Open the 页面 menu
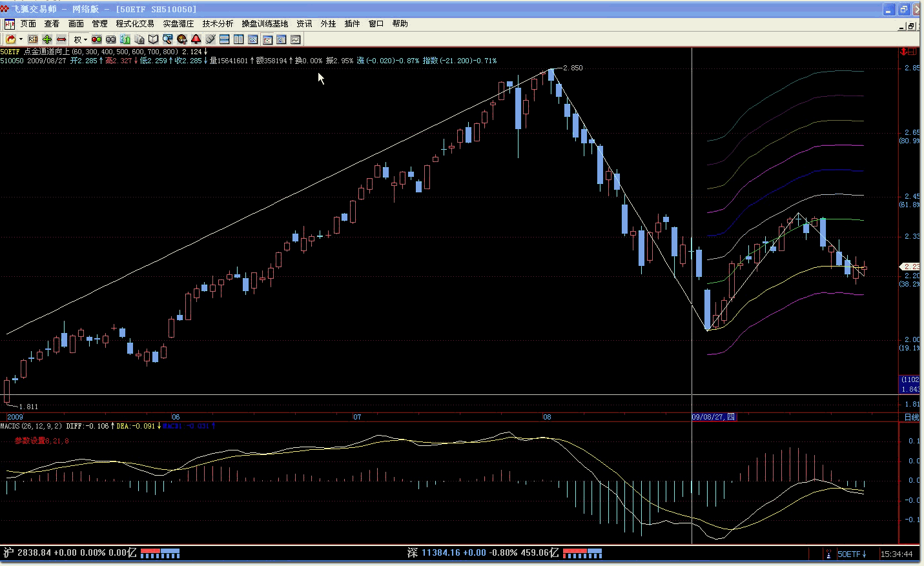Image resolution: width=924 pixels, height=566 pixels. click(28, 24)
